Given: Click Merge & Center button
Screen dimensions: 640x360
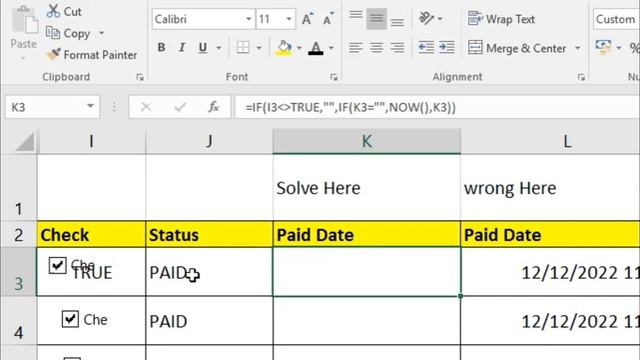Looking at the screenshot, I should coord(517,48).
